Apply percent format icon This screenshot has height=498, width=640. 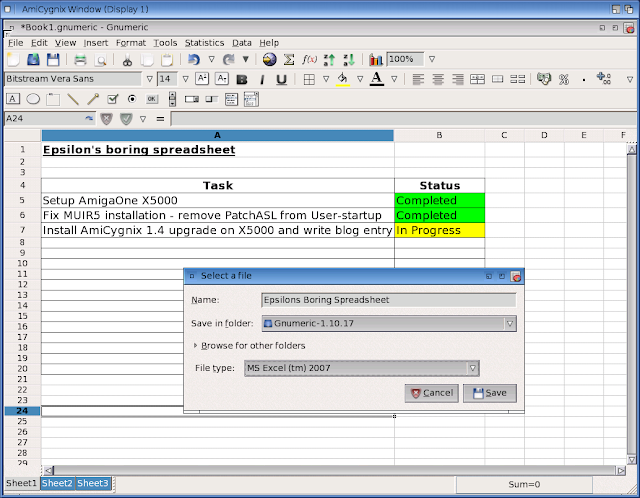[564, 79]
